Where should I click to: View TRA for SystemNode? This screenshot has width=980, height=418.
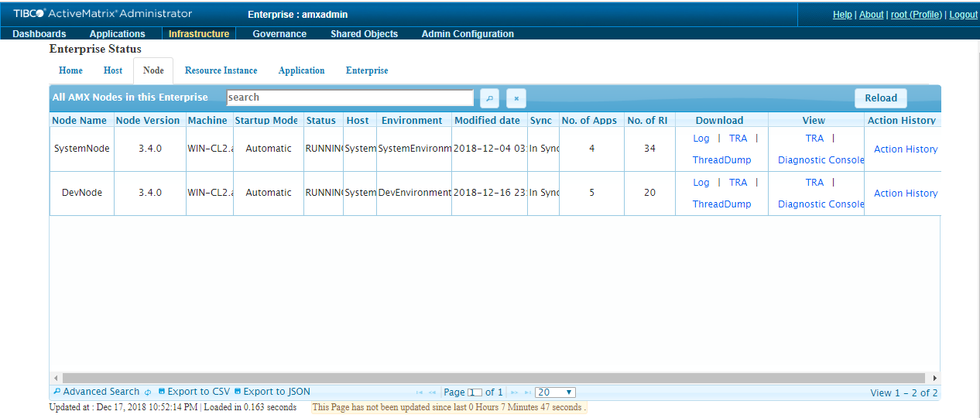click(x=814, y=138)
